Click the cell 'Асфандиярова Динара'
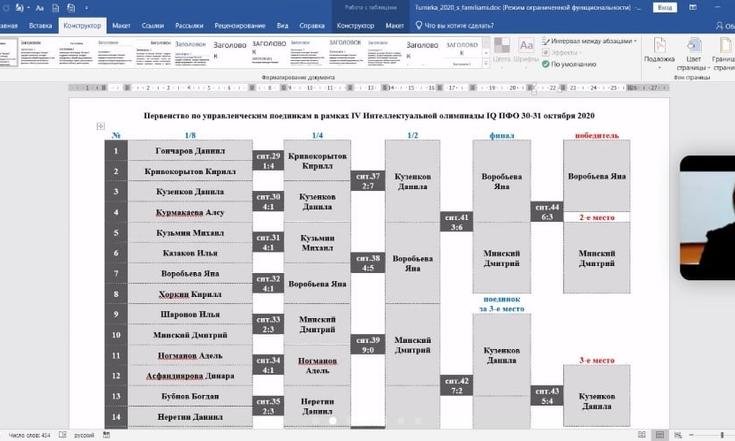 (190, 376)
